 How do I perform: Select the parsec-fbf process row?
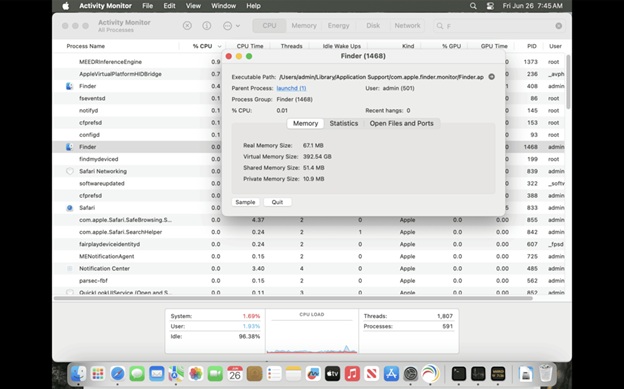point(309,281)
